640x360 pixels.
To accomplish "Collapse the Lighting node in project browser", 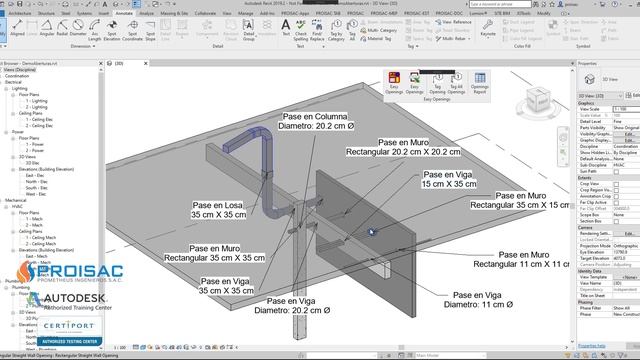I will [7, 89].
